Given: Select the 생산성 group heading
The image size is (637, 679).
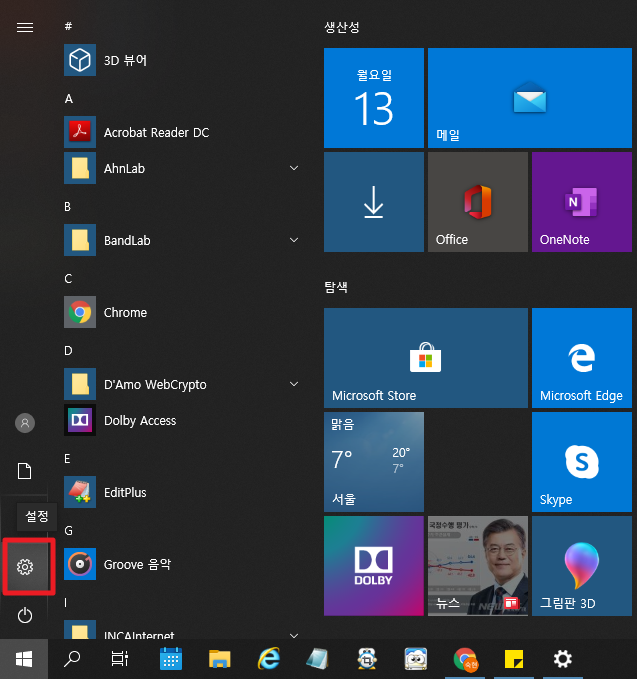Looking at the screenshot, I should tap(342, 27).
